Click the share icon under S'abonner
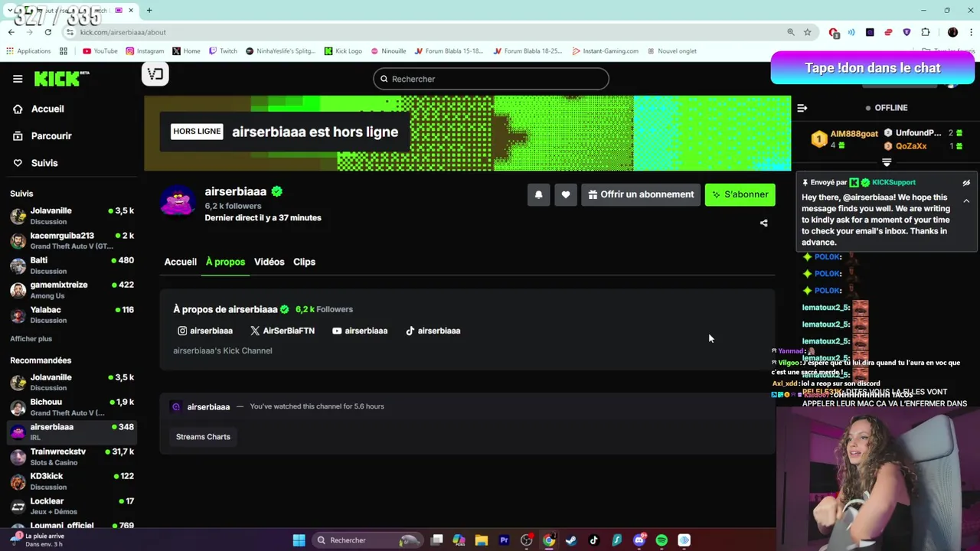This screenshot has width=980, height=551. pyautogui.click(x=763, y=223)
